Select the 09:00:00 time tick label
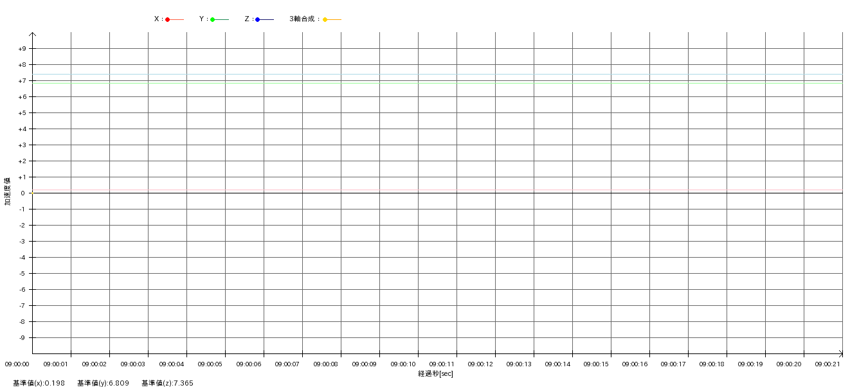The image size is (868, 392). [17, 364]
